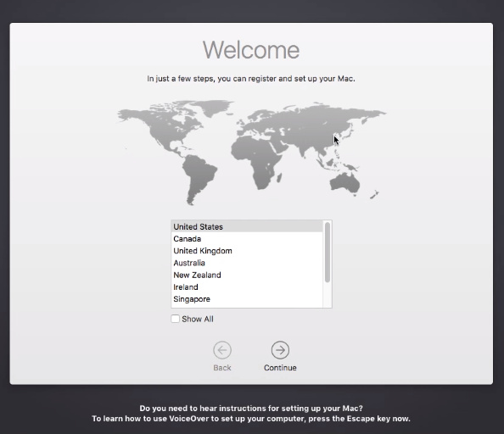Click Australia on the world map
This screenshot has width=504, height=434.
[344, 184]
